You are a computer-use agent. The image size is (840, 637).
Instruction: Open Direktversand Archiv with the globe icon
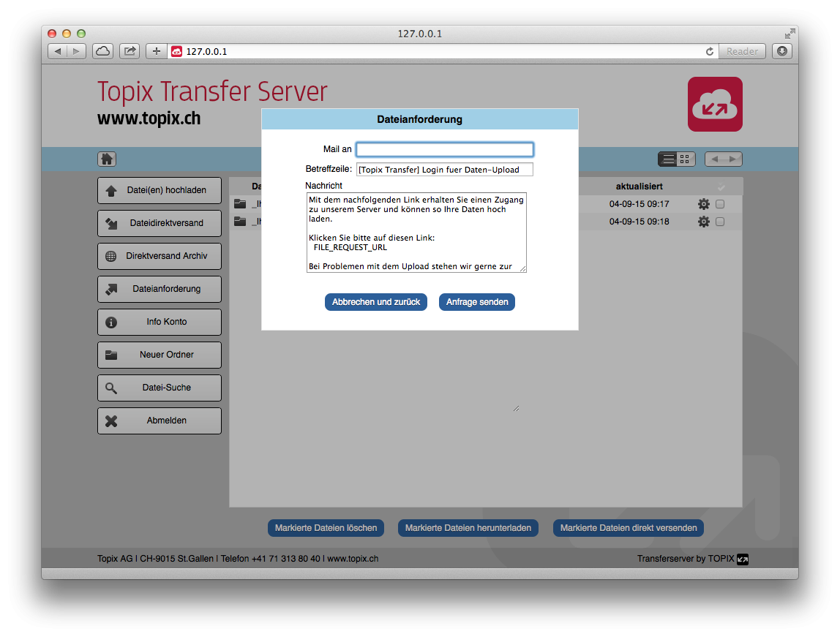pyautogui.click(x=110, y=256)
